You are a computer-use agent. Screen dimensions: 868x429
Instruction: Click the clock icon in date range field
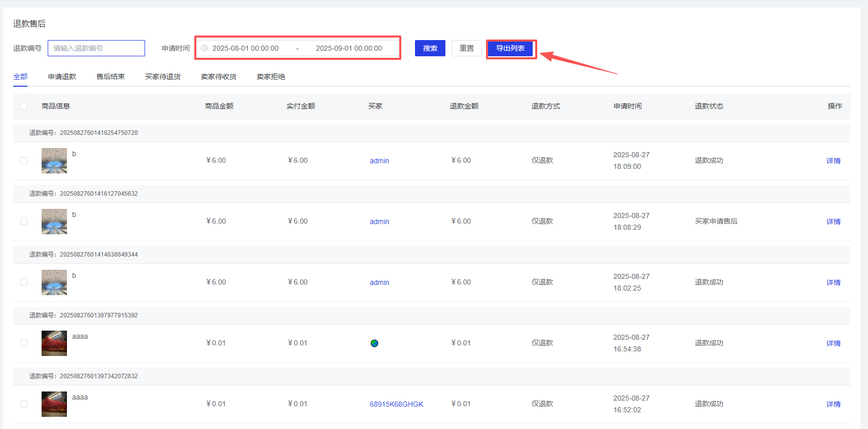coord(204,48)
